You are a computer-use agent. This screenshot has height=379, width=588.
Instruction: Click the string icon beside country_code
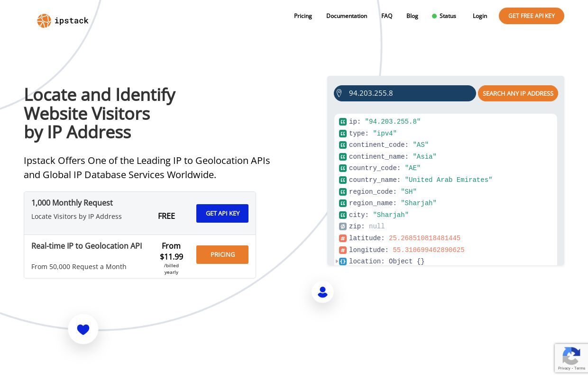click(343, 168)
